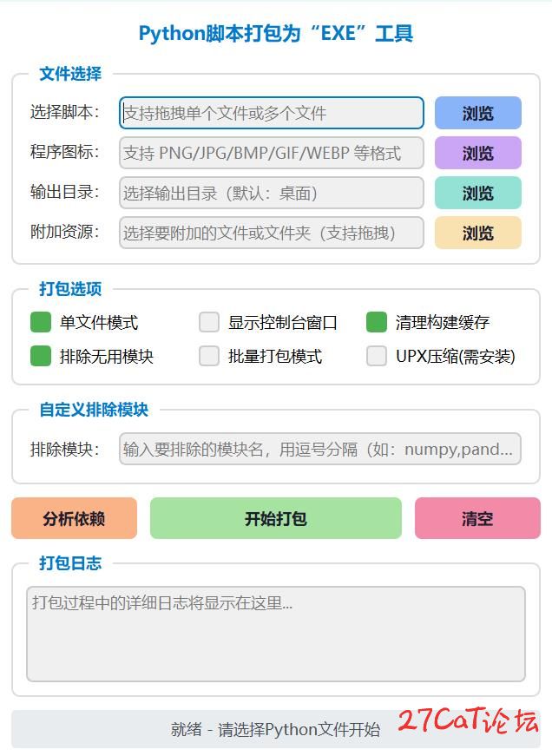Turn on 批量打包模式 checkbox
Image resolution: width=552 pixels, height=756 pixels.
(x=209, y=356)
